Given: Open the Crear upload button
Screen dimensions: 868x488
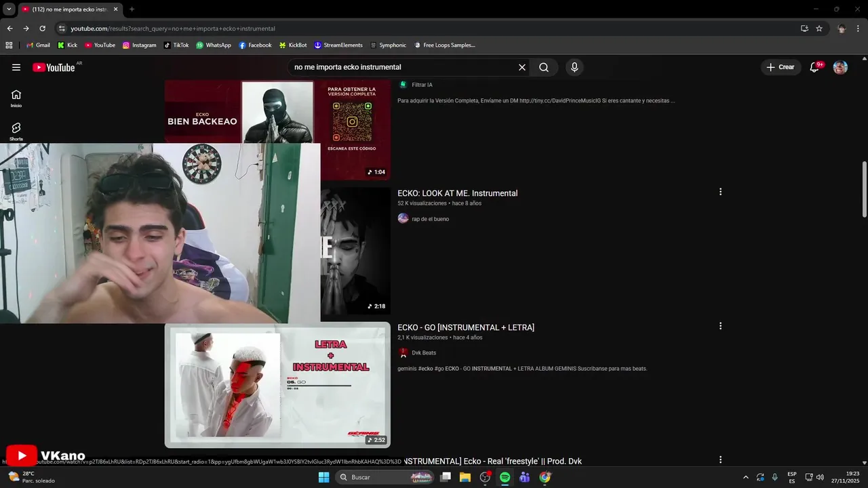Looking at the screenshot, I should tap(780, 67).
